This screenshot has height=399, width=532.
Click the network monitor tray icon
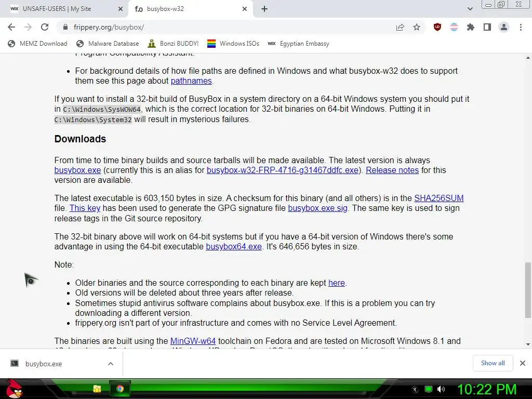pyautogui.click(x=429, y=389)
